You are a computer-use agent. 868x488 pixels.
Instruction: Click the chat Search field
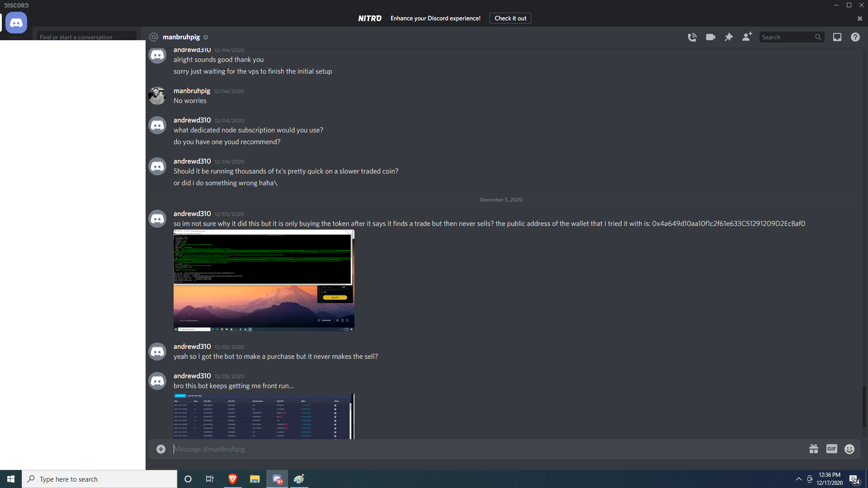(x=792, y=37)
